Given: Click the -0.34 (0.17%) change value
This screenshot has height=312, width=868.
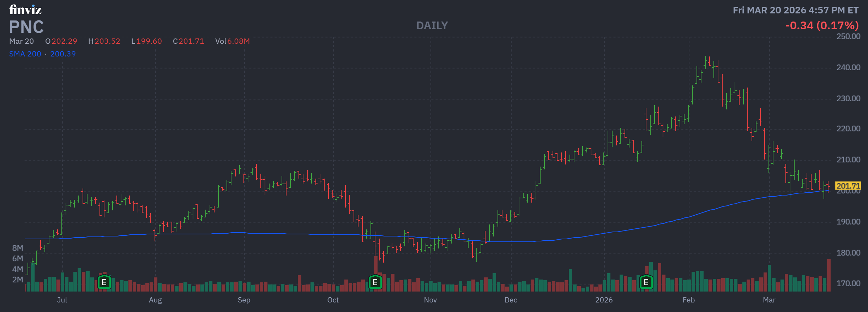Looking at the screenshot, I should coord(822,25).
